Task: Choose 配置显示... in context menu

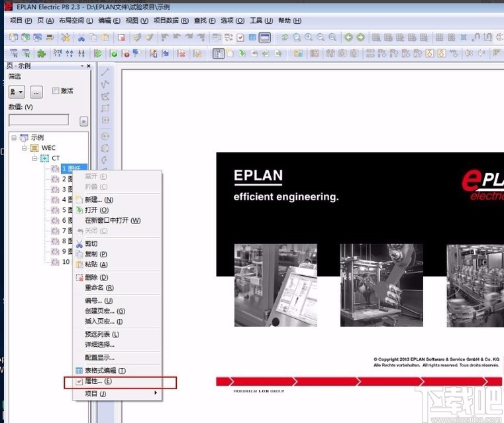Action: (x=117, y=358)
